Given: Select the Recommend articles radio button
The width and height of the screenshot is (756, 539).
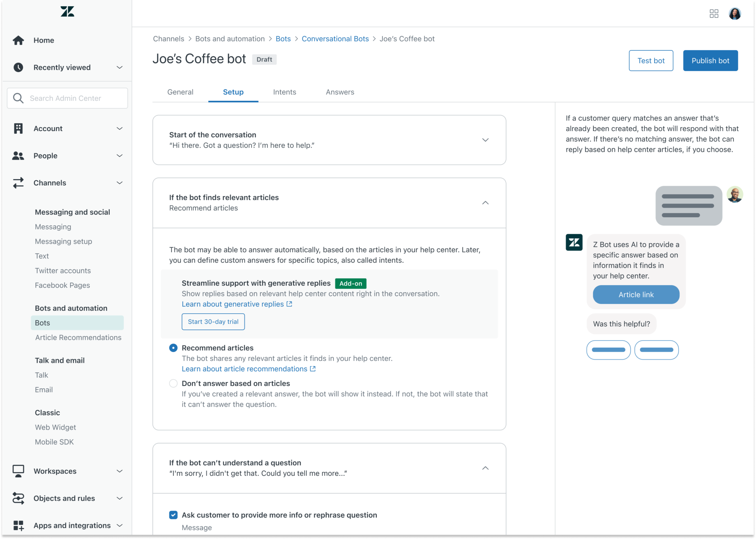Looking at the screenshot, I should pos(173,348).
